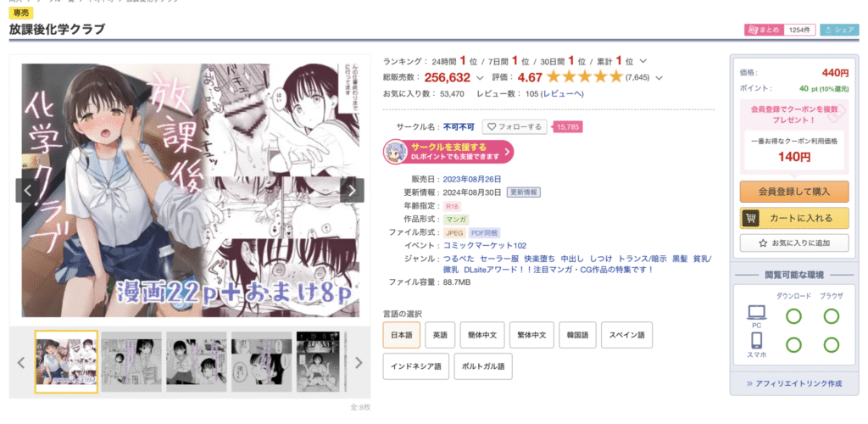Viewport: 868px width, 424px height.
Task: Select the 日本語 language option
Action: pos(401,335)
